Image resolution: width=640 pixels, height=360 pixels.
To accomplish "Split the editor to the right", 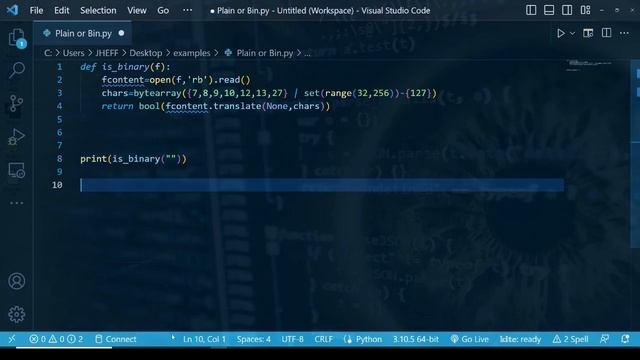I will (607, 33).
